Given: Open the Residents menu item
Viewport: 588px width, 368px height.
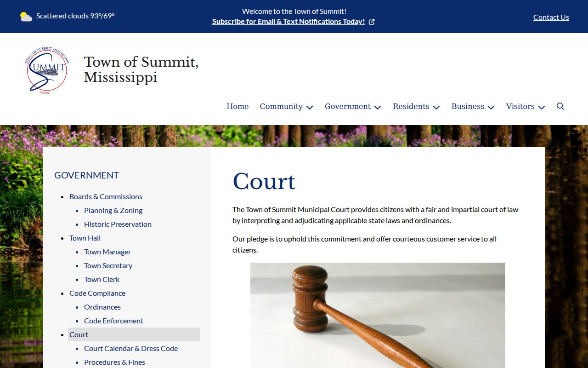Looking at the screenshot, I should point(411,106).
